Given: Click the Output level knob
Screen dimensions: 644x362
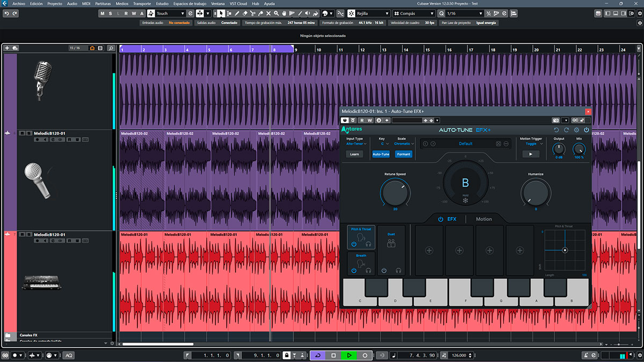Looking at the screenshot, I should click(559, 149).
